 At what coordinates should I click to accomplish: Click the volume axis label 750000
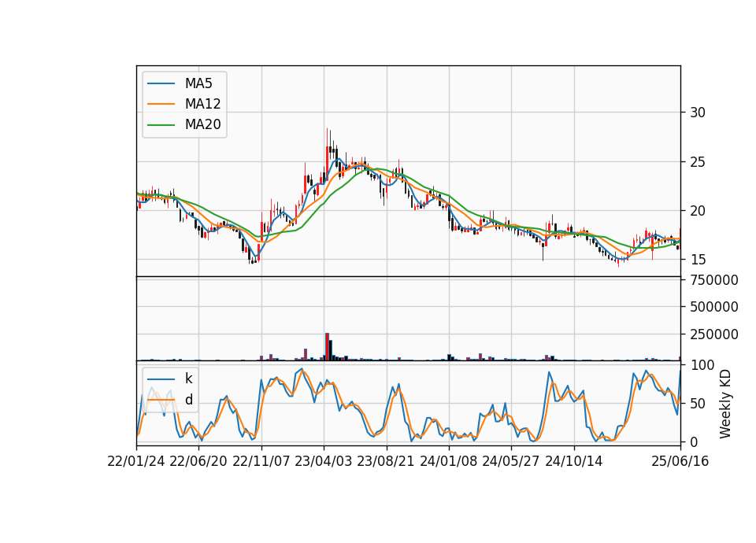(x=714, y=280)
